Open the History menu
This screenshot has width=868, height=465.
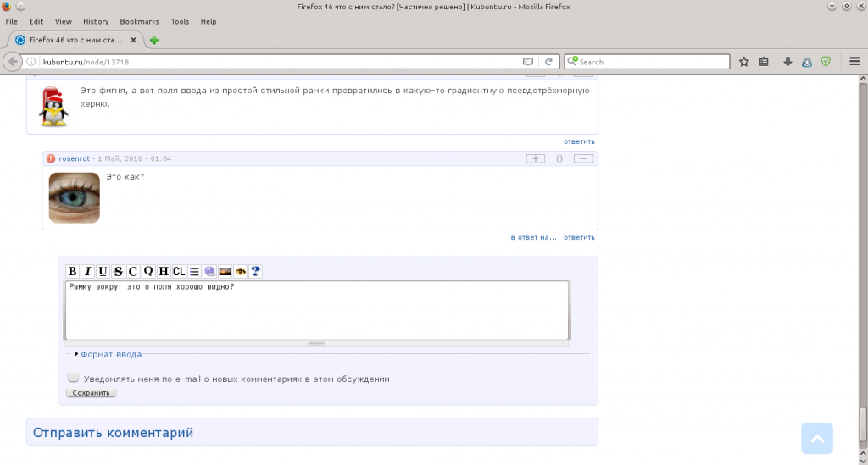96,21
